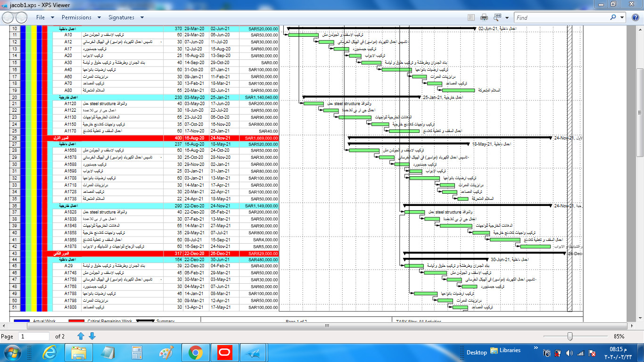Viewport: 644px width, 362px height.
Task: Switch to the red Oracle app in taskbar
Action: click(x=224, y=353)
